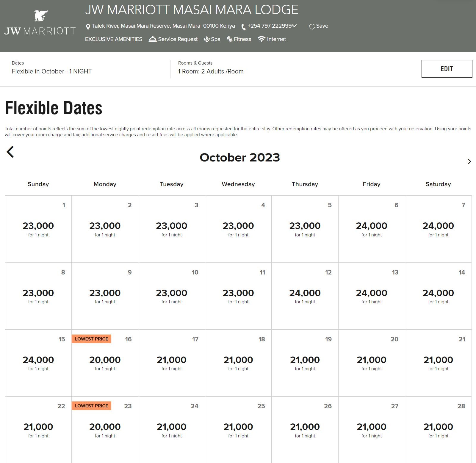Click LOWEST PRICE badge on October 23
This screenshot has width=476, height=463.
point(91,406)
